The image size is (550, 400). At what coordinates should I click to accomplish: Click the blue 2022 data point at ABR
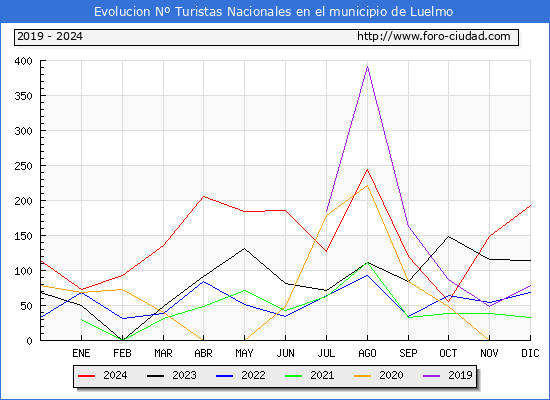(x=203, y=281)
